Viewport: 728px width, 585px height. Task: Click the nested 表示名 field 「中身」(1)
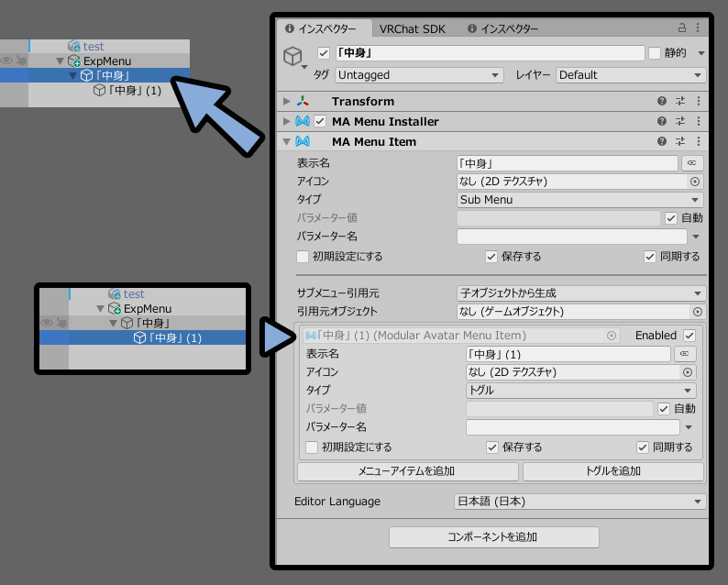tap(568, 354)
